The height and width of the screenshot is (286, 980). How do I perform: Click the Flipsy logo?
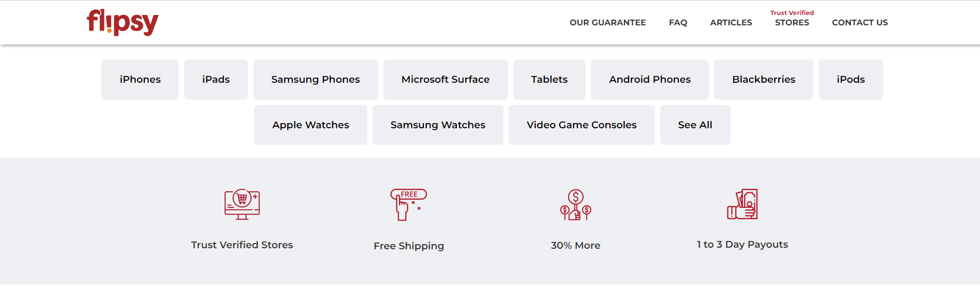[x=122, y=22]
